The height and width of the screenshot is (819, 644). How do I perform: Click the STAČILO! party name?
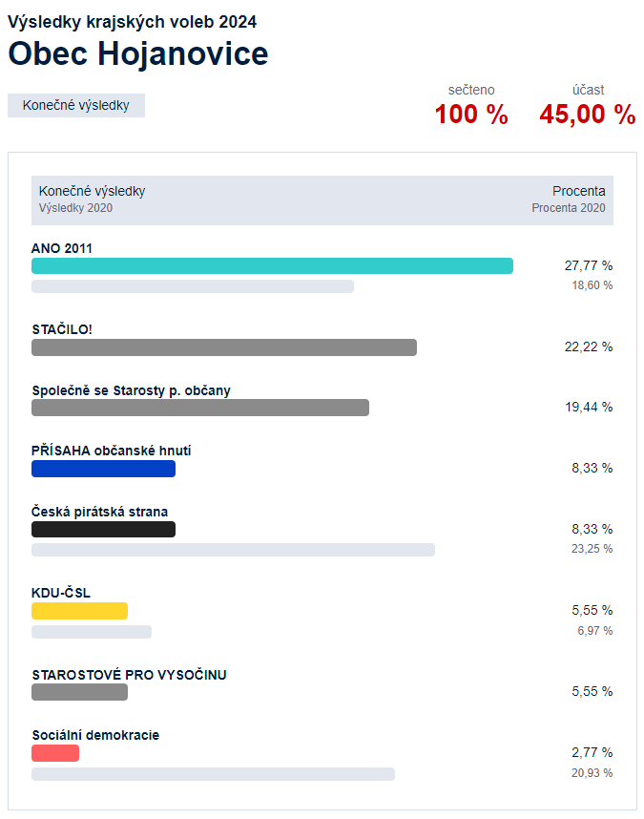click(62, 329)
